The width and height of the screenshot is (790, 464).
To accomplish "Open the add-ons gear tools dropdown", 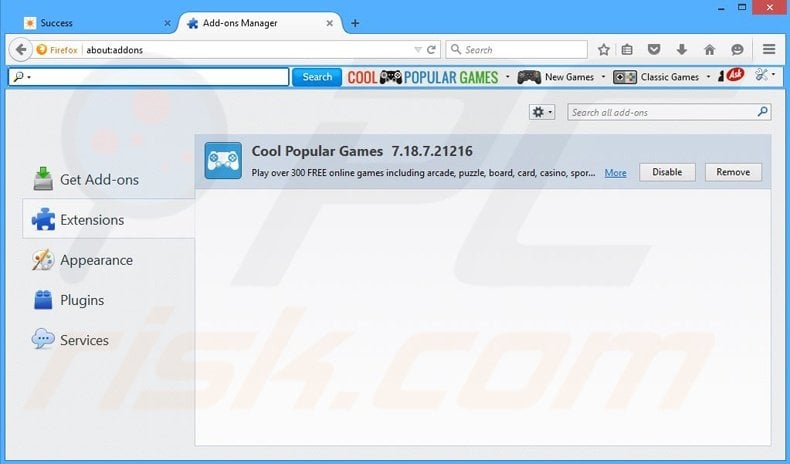I will (542, 112).
